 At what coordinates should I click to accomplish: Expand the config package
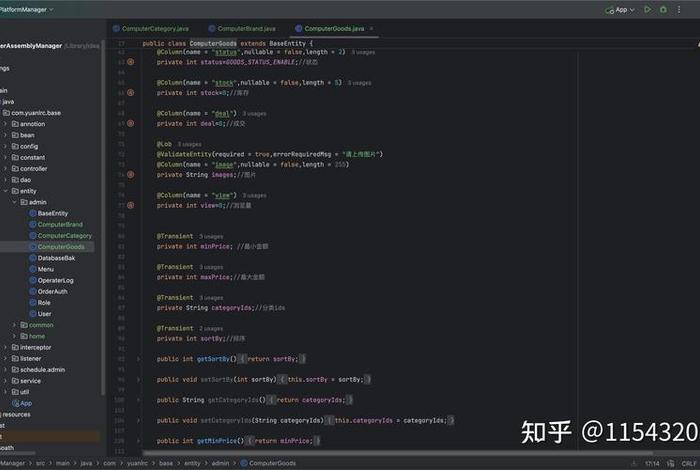pos(5,146)
